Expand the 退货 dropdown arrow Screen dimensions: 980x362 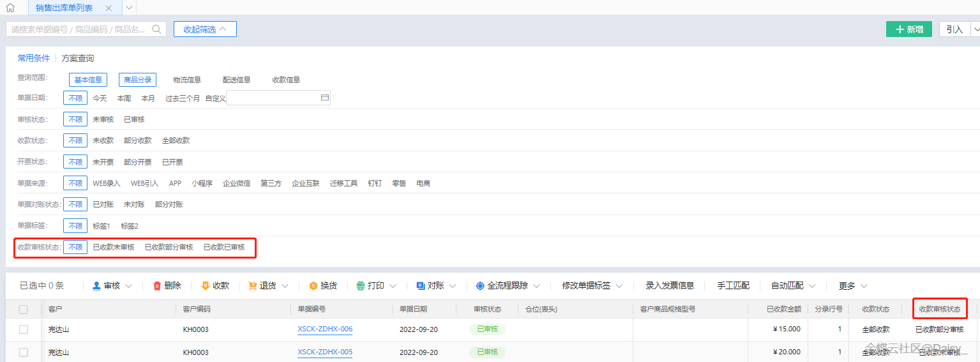click(x=285, y=286)
